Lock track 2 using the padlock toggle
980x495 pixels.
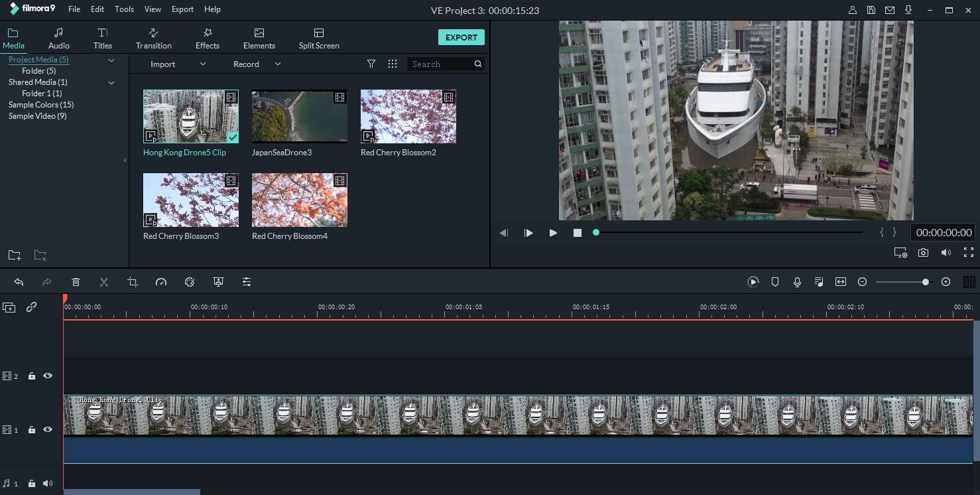click(31, 376)
